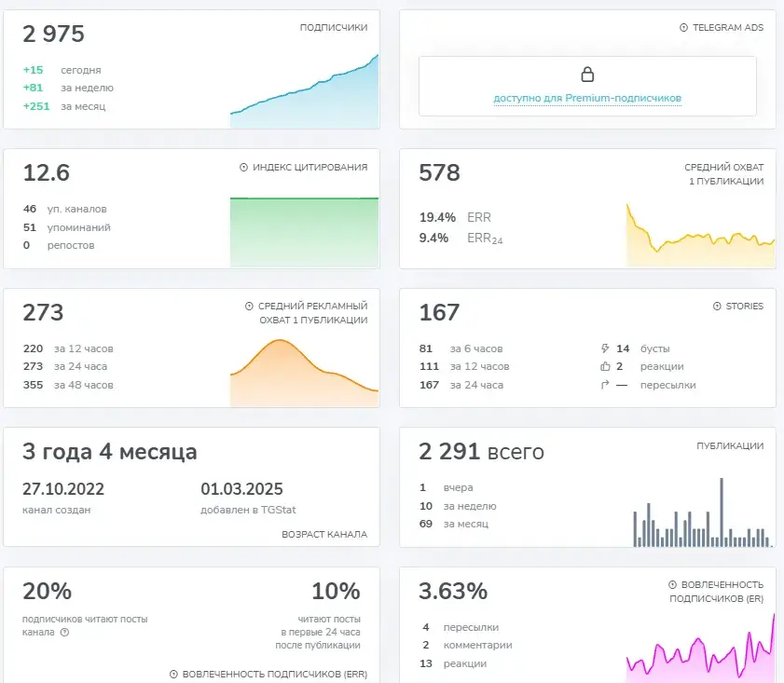Click the '355' за 48 часов value
Viewport: 784px width, 683px height.
(33, 385)
